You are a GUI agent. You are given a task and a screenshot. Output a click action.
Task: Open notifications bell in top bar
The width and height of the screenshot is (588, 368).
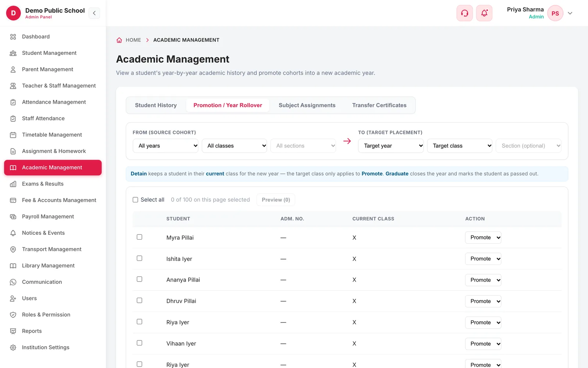tap(484, 13)
